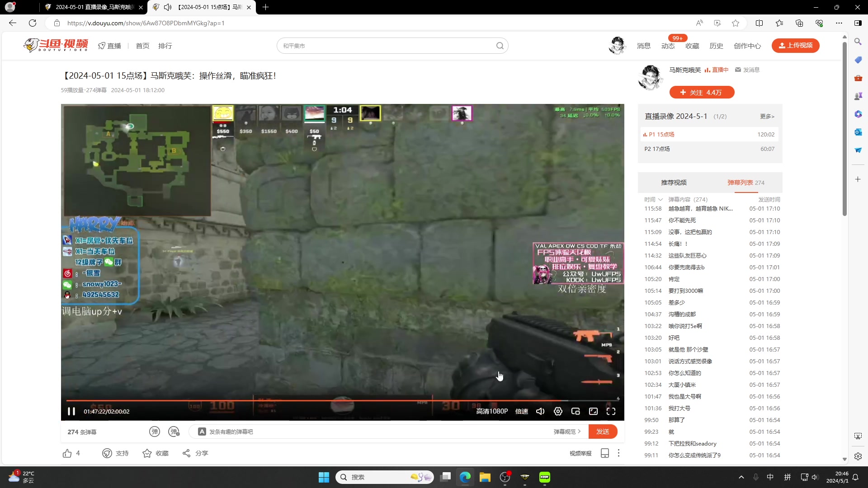This screenshot has width=868, height=488.
Task: Click the search magnifier icon
Action: 500,46
